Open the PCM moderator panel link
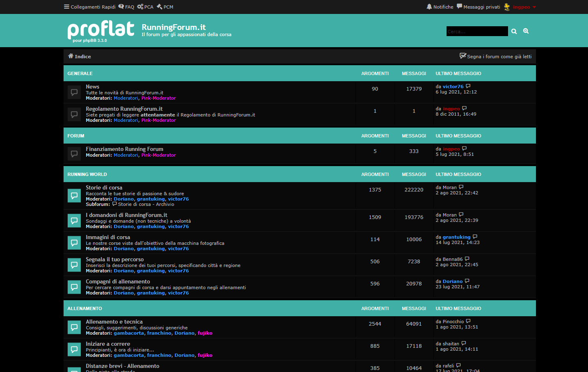The image size is (588, 372). tap(165, 7)
